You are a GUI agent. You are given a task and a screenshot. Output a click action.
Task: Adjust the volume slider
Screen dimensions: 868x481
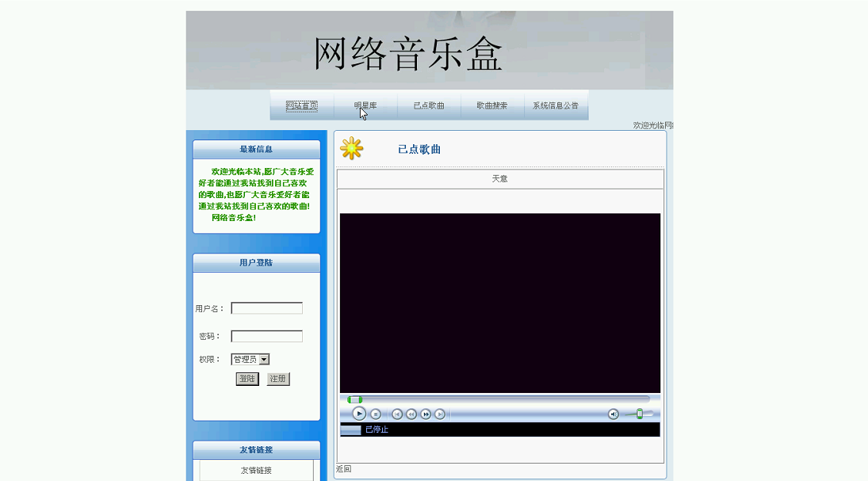(640, 414)
